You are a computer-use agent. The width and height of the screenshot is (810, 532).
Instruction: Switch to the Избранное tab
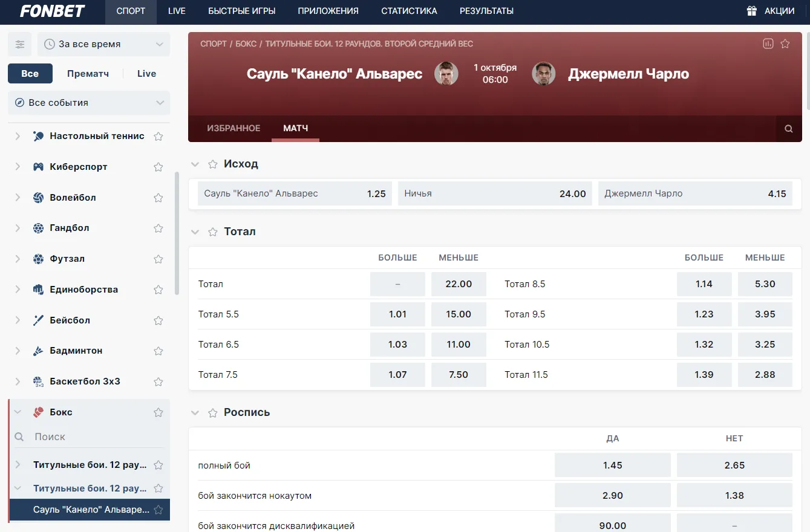(234, 128)
